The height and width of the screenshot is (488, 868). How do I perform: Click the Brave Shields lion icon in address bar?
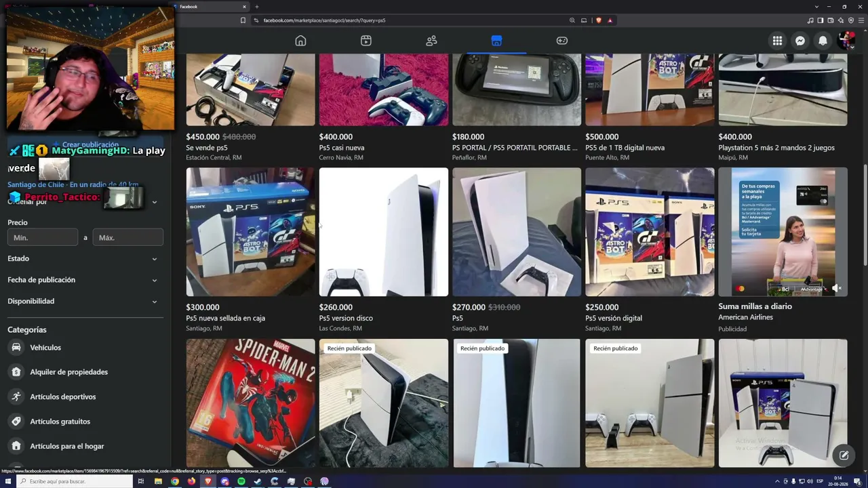[x=598, y=20]
